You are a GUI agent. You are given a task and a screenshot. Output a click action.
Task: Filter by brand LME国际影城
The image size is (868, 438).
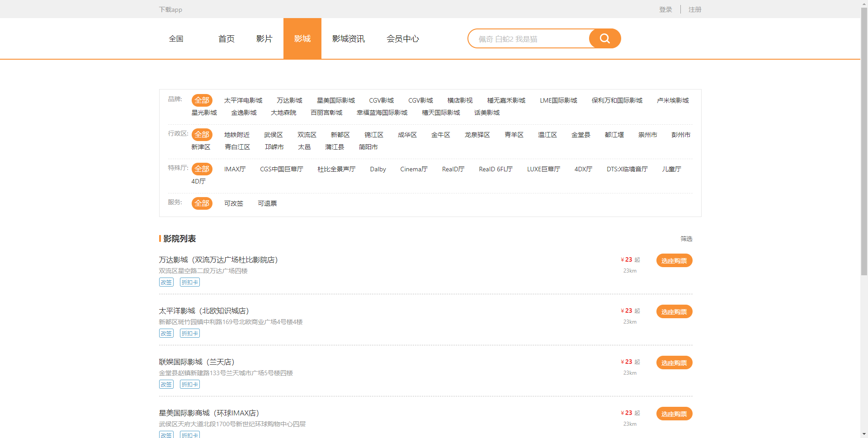pyautogui.click(x=558, y=100)
